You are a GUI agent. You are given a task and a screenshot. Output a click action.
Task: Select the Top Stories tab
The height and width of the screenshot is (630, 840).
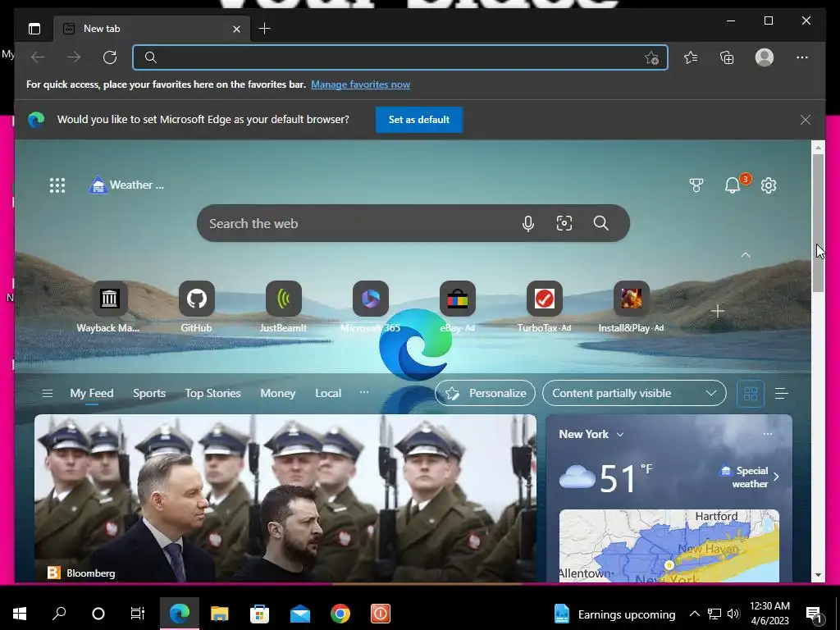click(212, 393)
